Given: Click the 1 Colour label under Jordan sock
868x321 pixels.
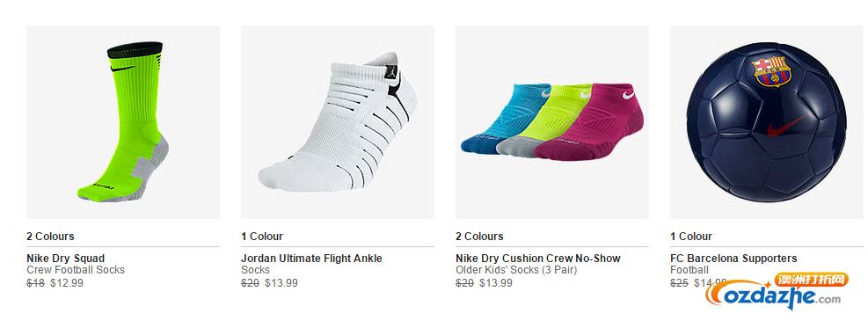Looking at the screenshot, I should [262, 237].
